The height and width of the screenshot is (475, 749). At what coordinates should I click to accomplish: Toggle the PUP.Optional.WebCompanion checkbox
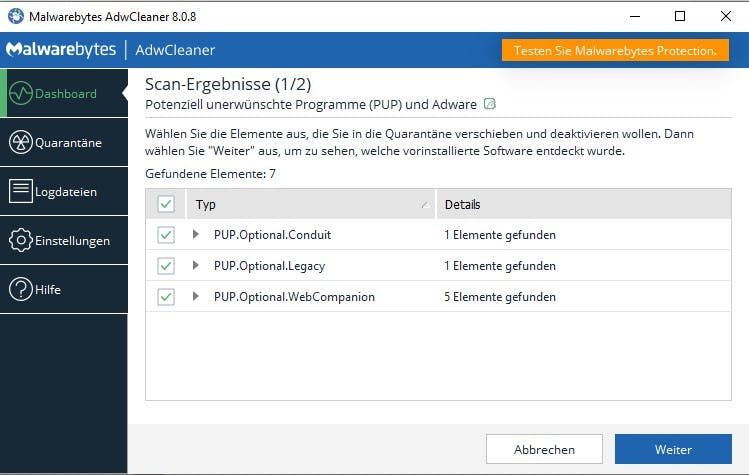166,297
